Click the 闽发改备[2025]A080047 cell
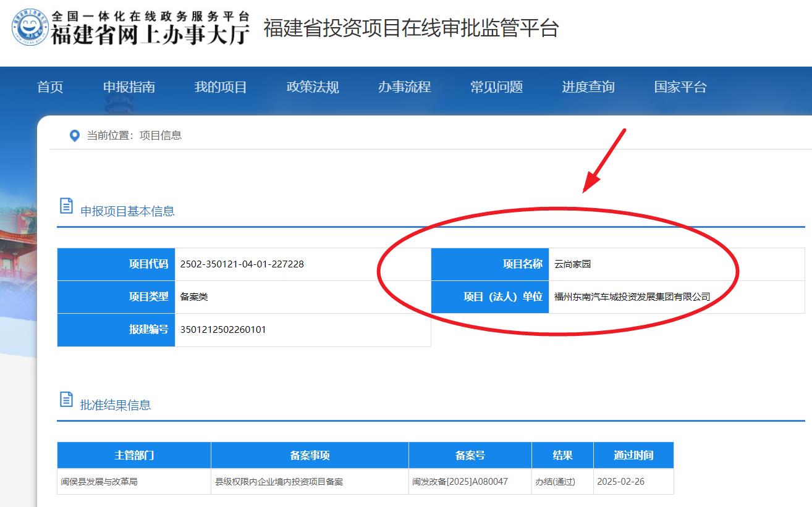This screenshot has width=812, height=507. tap(470, 482)
